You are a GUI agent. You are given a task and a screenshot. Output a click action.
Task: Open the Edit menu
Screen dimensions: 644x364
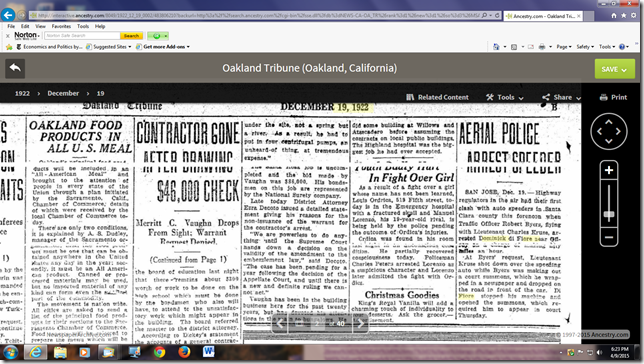(25, 26)
